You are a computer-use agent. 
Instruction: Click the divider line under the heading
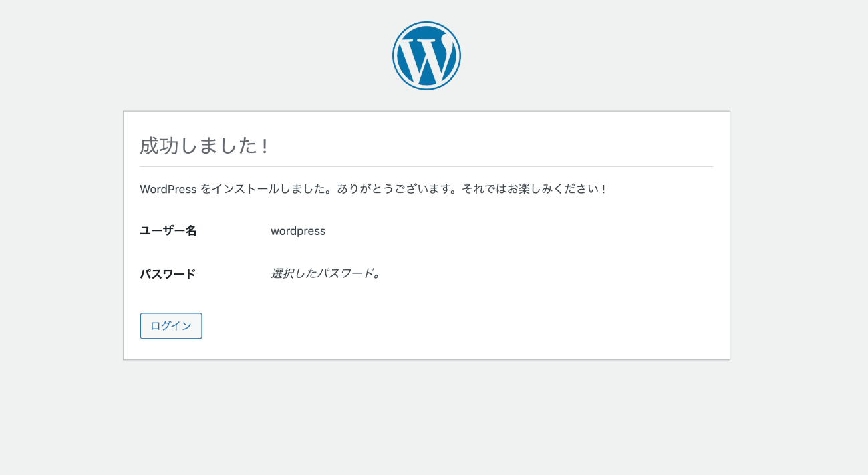coord(426,166)
